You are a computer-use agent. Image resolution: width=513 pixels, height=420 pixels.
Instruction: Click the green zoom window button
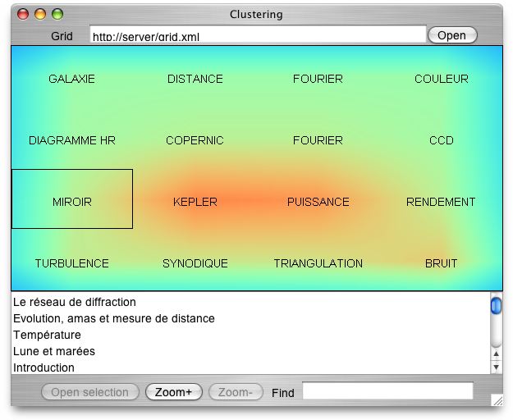point(57,14)
